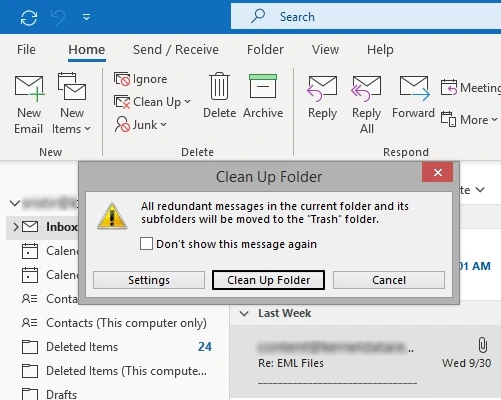Click the Settings button in dialog

point(149,280)
